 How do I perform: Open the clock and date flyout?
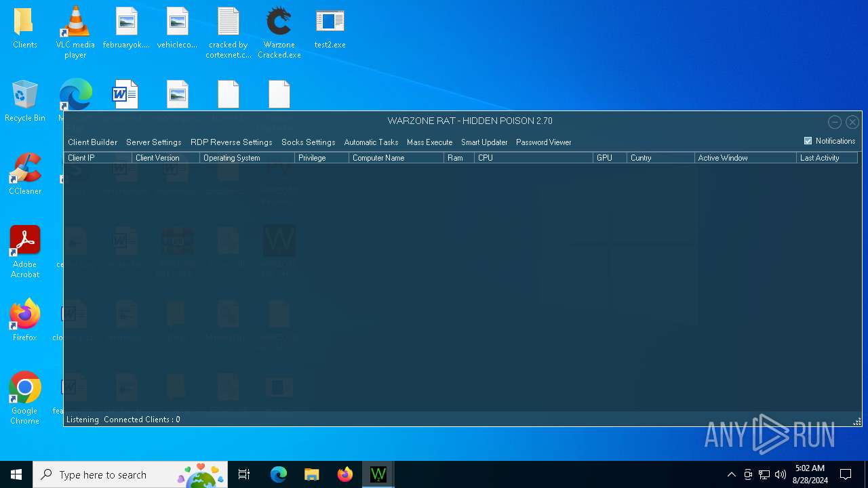(810, 474)
